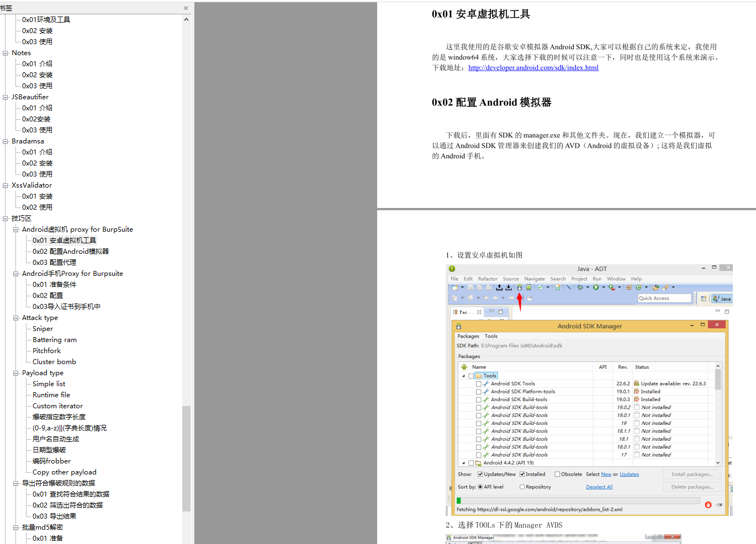Open Packages menu in Android SDK Manager
The width and height of the screenshot is (756, 544).
[x=468, y=336]
